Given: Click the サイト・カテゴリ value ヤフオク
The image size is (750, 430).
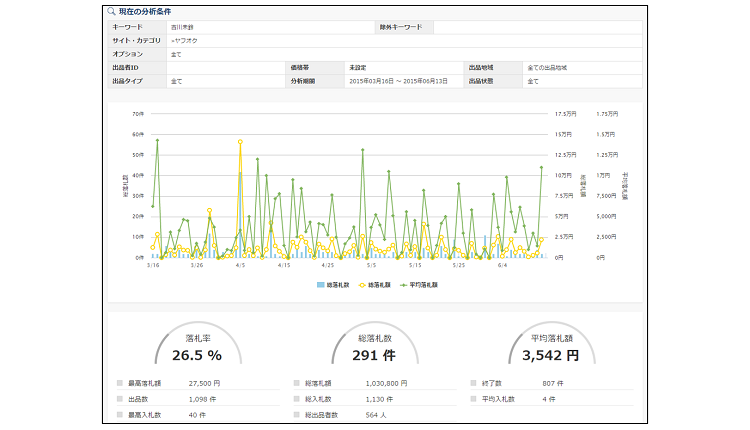Looking at the screenshot, I should click(186, 40).
